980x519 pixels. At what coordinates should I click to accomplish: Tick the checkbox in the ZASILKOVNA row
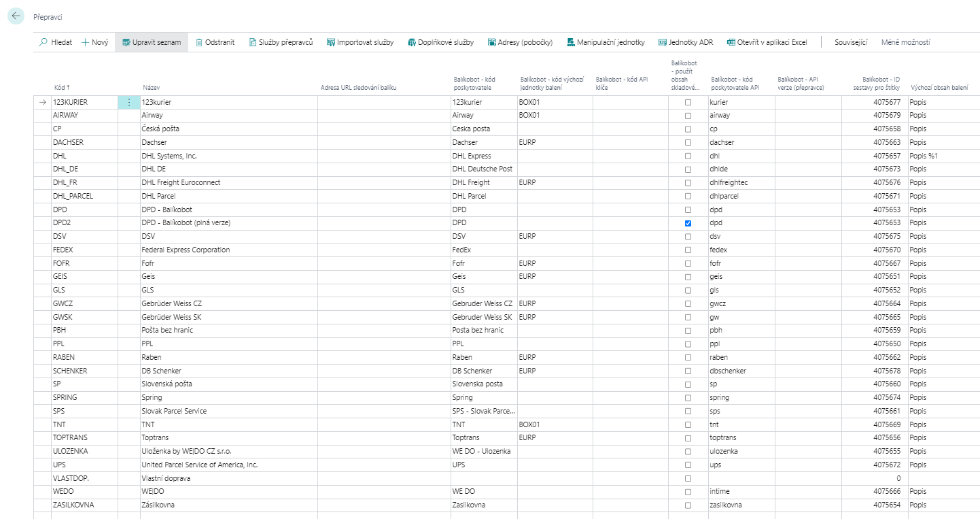[688, 505]
